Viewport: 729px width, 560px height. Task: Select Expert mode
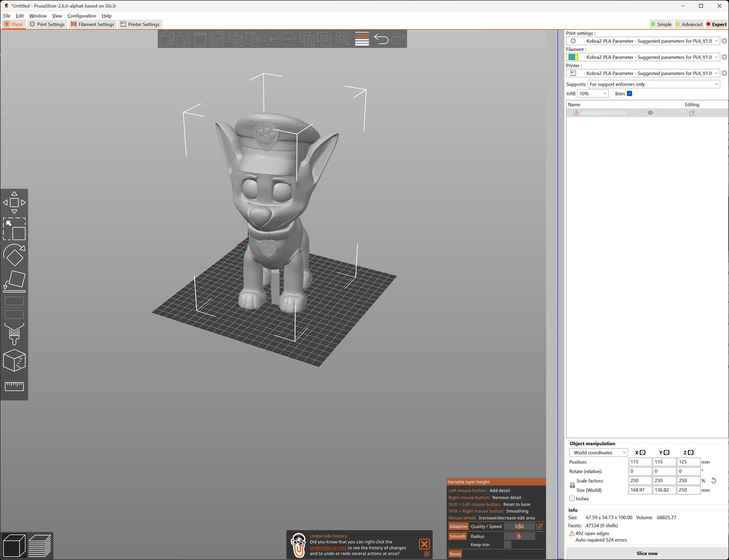[x=717, y=24]
